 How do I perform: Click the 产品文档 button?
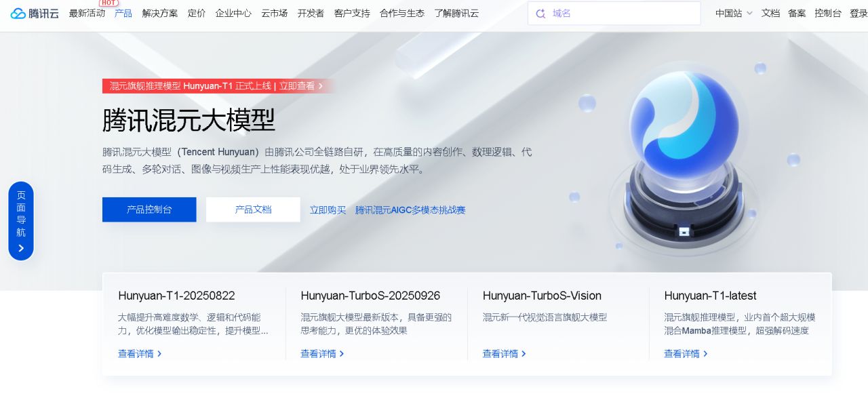click(x=253, y=210)
